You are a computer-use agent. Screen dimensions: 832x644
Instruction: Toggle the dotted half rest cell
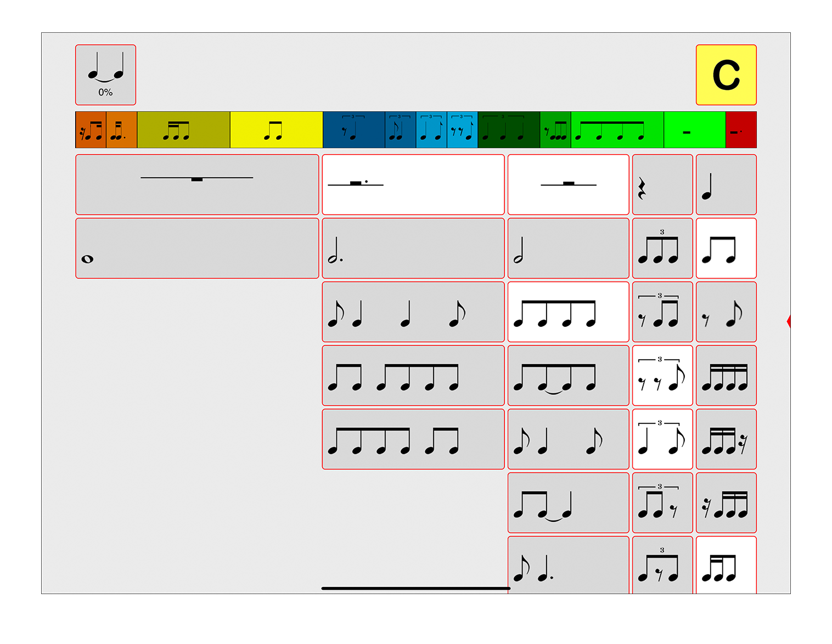point(413,184)
